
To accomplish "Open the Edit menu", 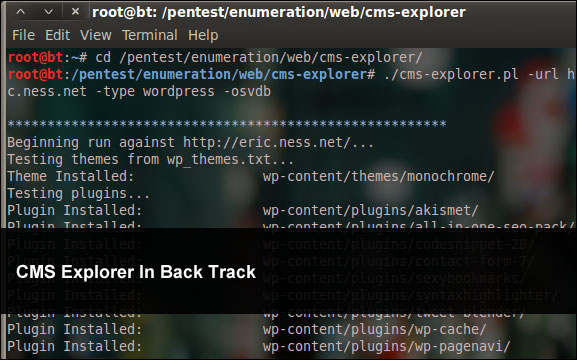I will [x=57, y=35].
